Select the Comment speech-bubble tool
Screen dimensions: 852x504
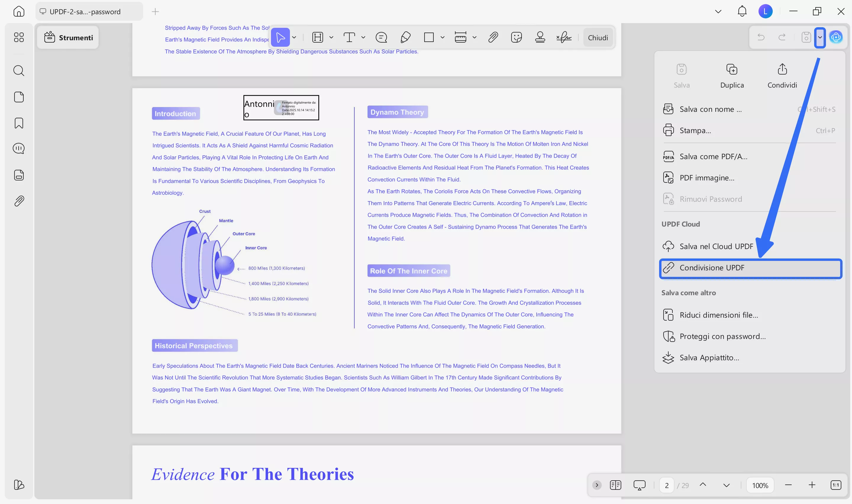381,37
